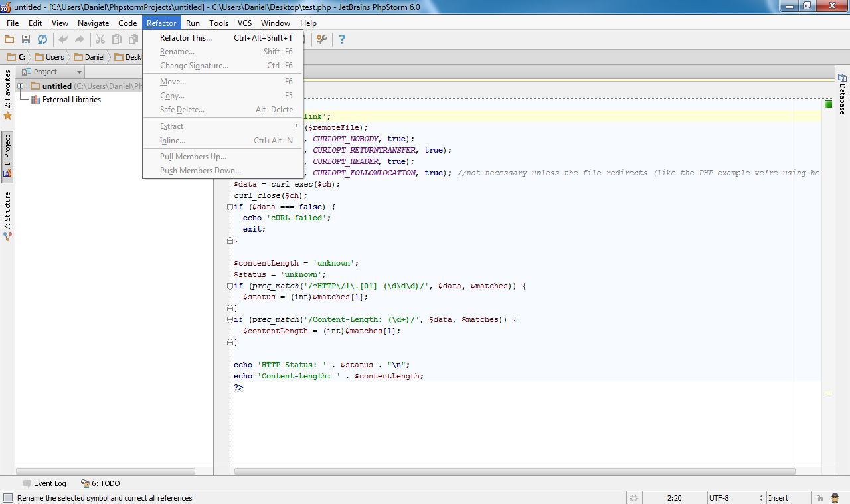Image resolution: width=850 pixels, height=504 pixels.
Task: Click the External Libraries bar-chart icon
Action: [35, 100]
